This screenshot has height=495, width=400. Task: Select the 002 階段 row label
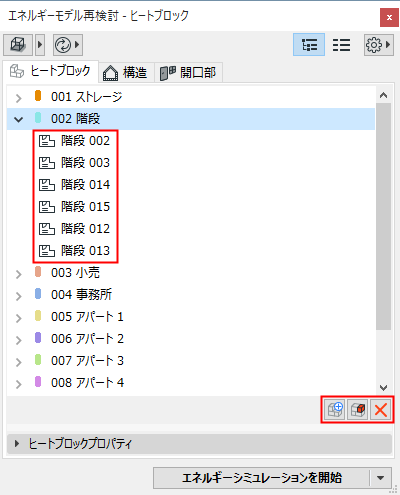pyautogui.click(x=75, y=119)
